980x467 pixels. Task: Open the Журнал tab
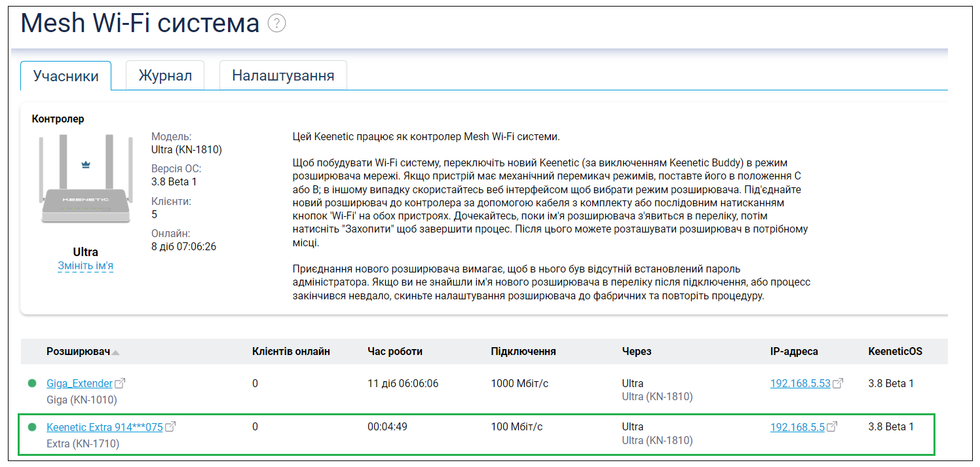(x=165, y=76)
